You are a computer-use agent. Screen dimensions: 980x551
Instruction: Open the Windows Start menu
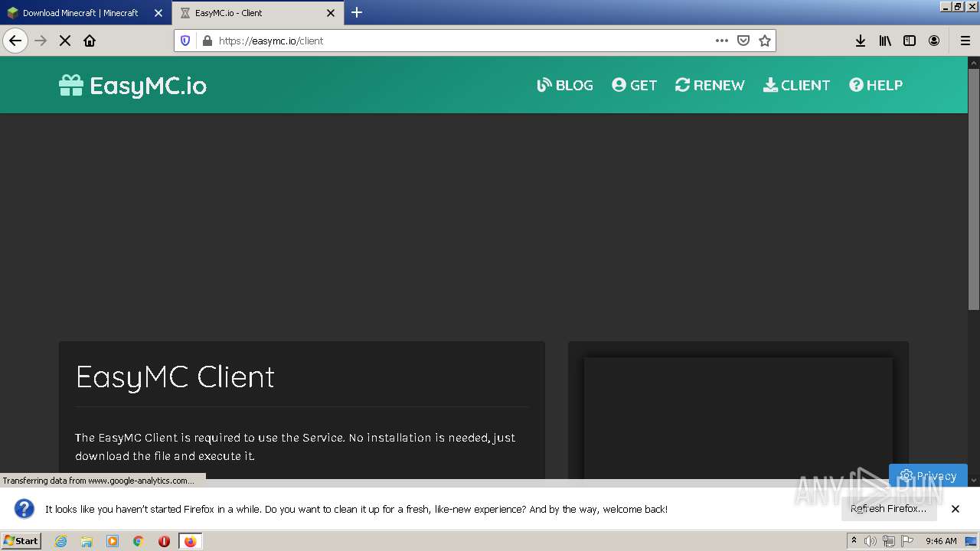(21, 540)
